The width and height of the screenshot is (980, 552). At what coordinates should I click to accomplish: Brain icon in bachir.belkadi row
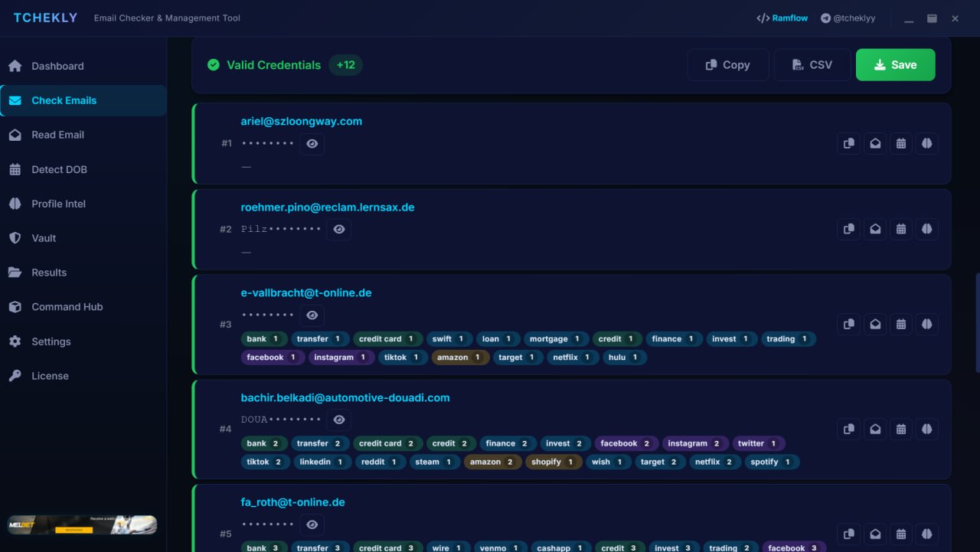(x=926, y=429)
